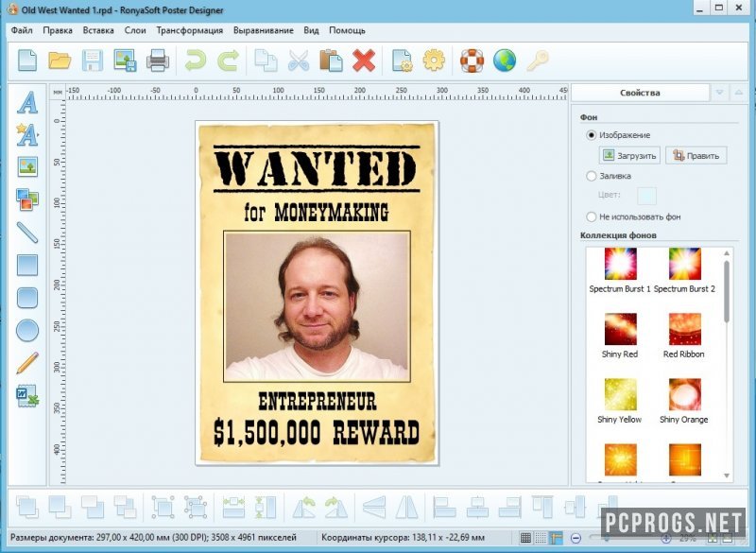The image size is (756, 553).
Task: Click the registration key icon
Action: [537, 60]
